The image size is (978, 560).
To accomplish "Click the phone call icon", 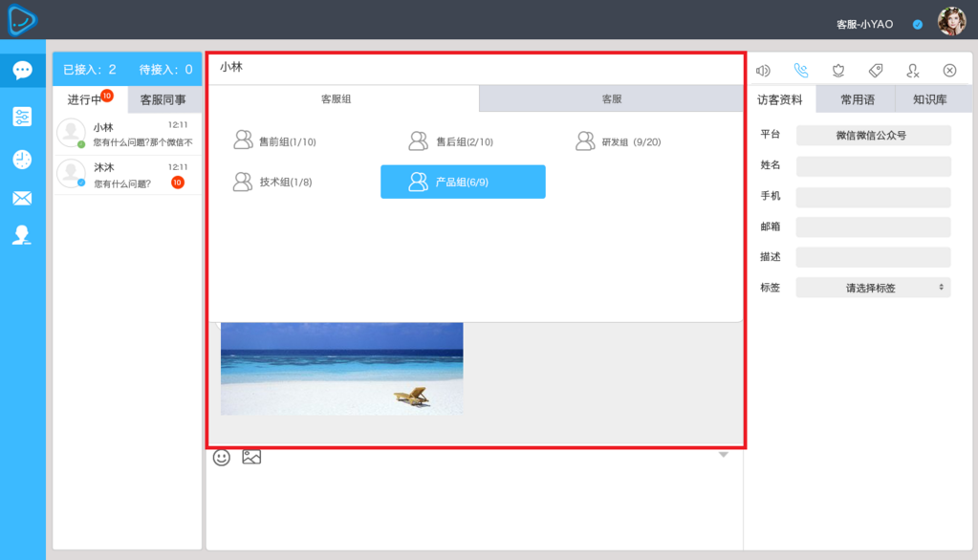I will [801, 71].
